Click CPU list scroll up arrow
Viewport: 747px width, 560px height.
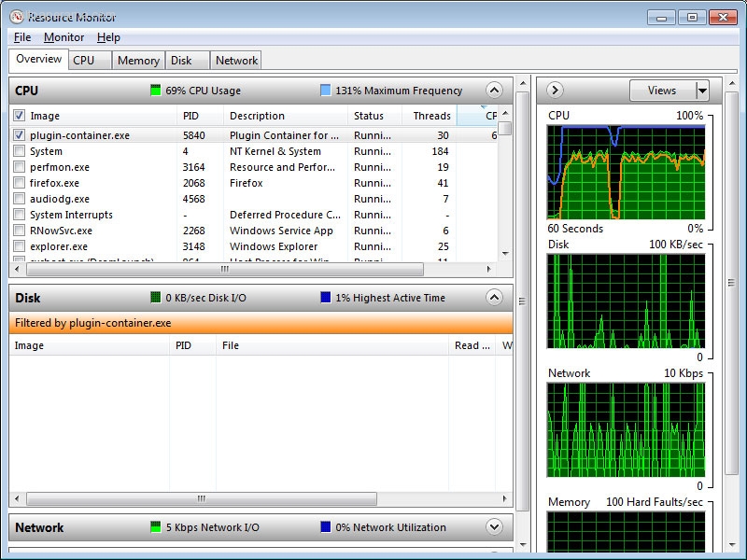coord(505,113)
